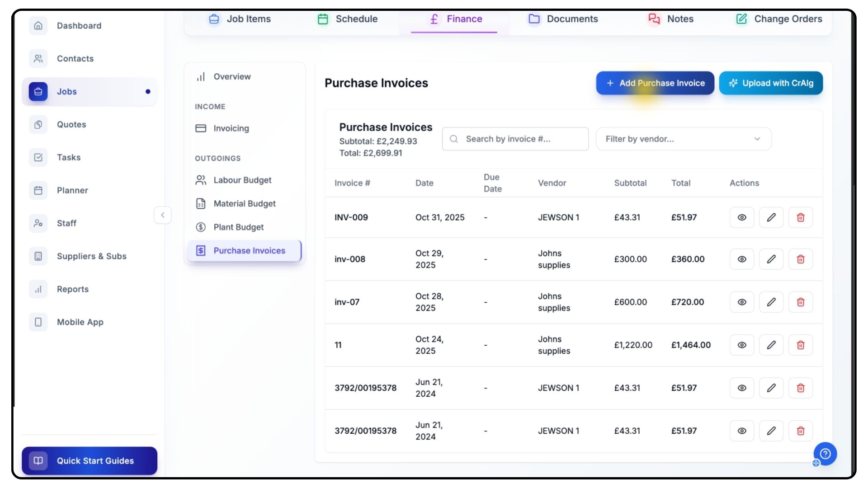This screenshot has width=868, height=488.
Task: Select Material Budget in Outgoings
Action: coord(244,204)
